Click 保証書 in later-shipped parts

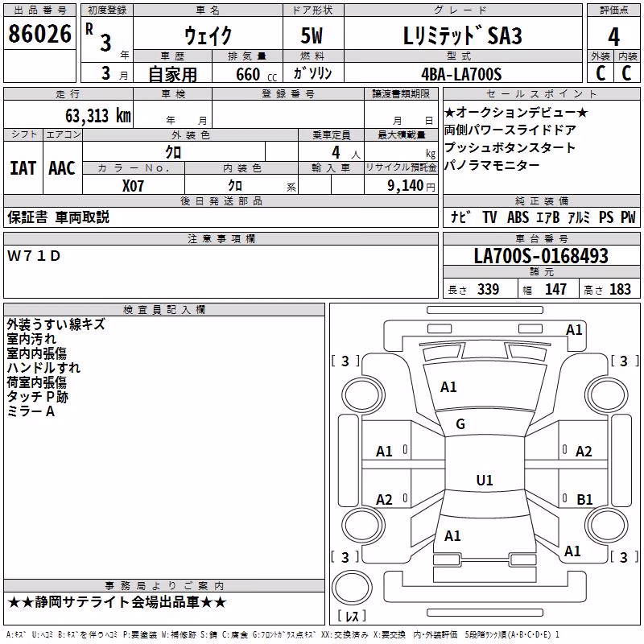pos(27,217)
